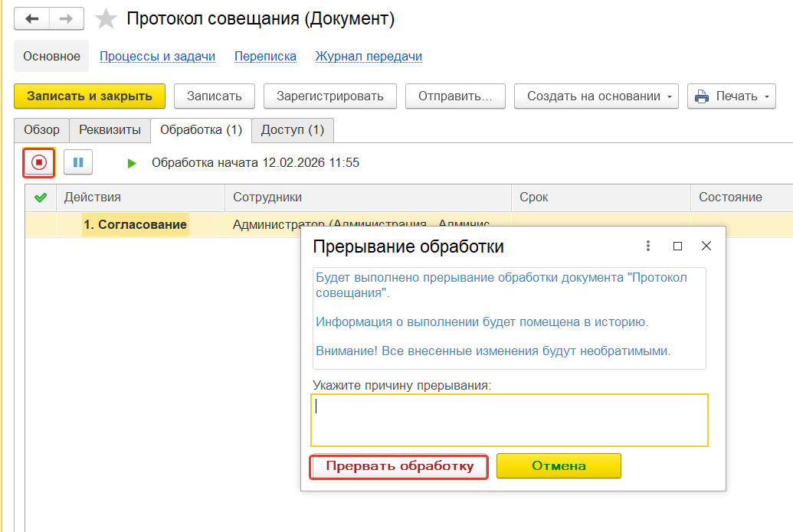
Task: Maximize the Прерывание обработки dialog
Action: 677,246
